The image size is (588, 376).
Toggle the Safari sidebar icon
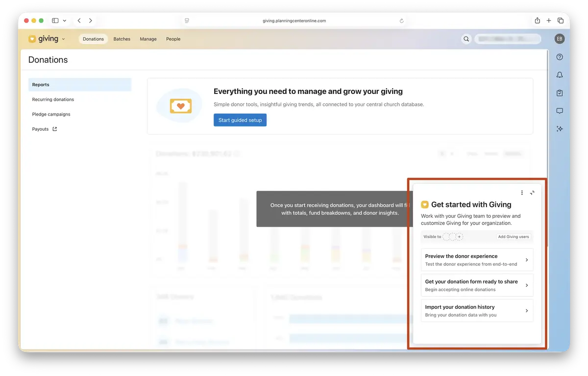coord(55,21)
